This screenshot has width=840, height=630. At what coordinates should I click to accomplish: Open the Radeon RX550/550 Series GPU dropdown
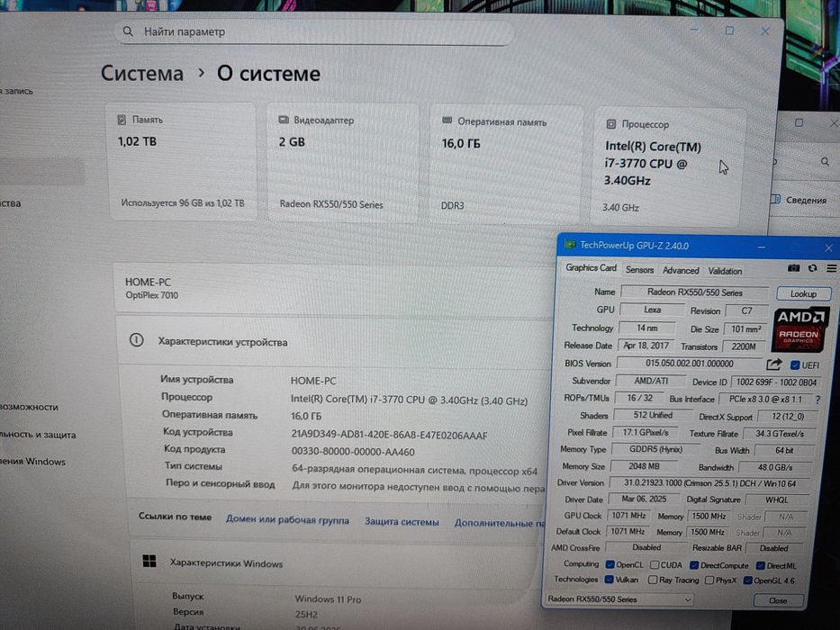point(619,598)
